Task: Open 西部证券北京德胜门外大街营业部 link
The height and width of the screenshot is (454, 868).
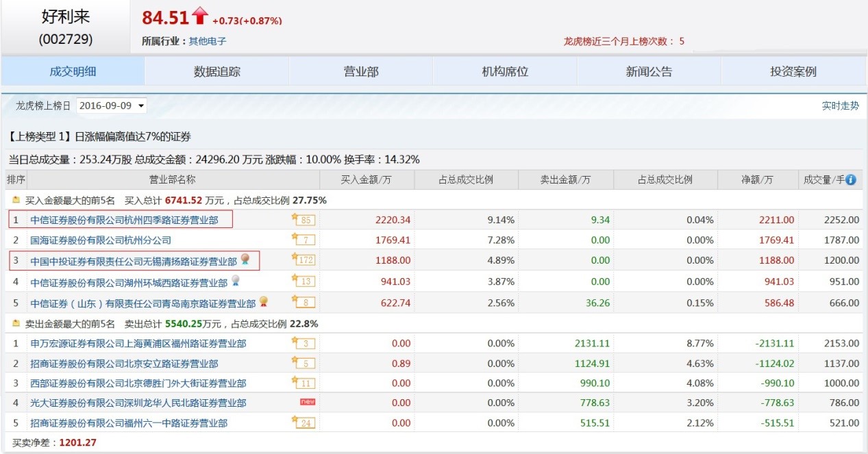Action: pos(138,383)
